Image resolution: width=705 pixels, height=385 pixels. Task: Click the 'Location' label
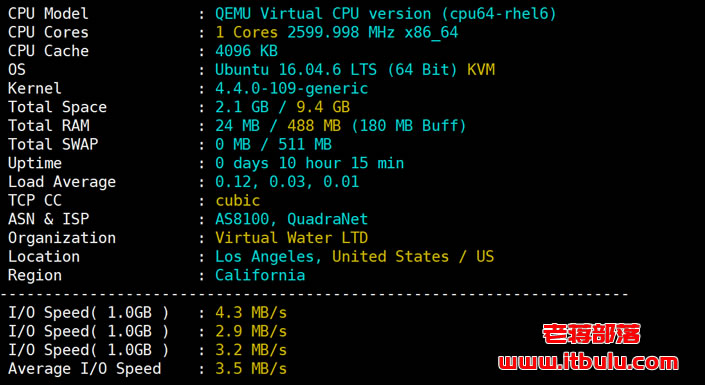44,257
